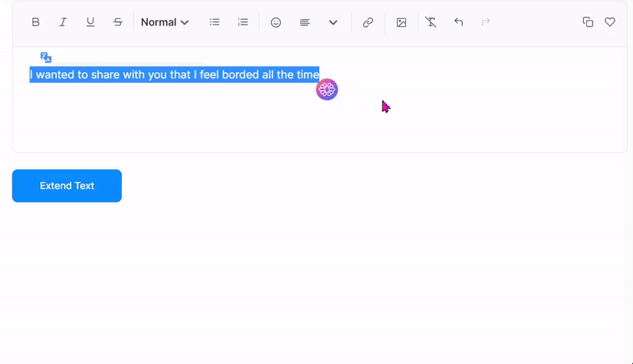Image resolution: width=633 pixels, height=364 pixels.
Task: Open the emoji picker
Action: [276, 22]
